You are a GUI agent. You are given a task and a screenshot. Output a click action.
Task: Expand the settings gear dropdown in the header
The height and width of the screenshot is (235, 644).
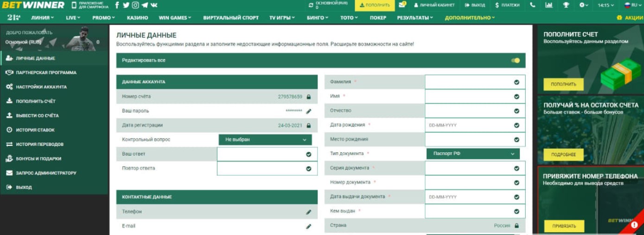[x=584, y=5]
